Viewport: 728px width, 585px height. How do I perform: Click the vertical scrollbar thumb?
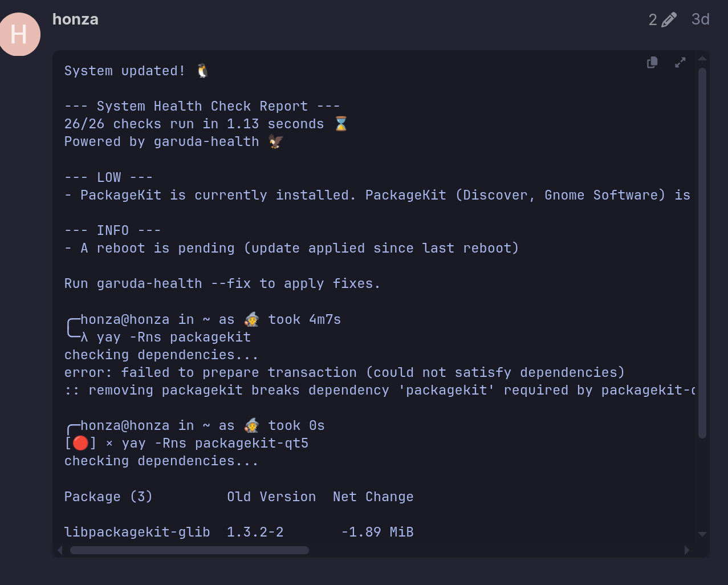[702, 251]
